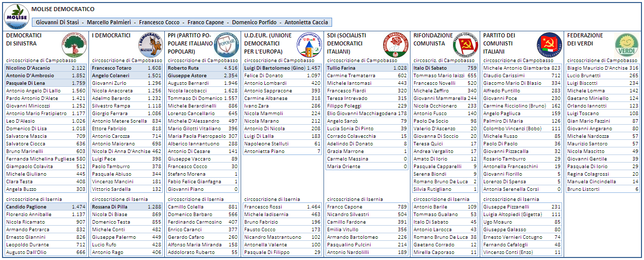Click the I Democratici donkey logo

(x=150, y=44)
